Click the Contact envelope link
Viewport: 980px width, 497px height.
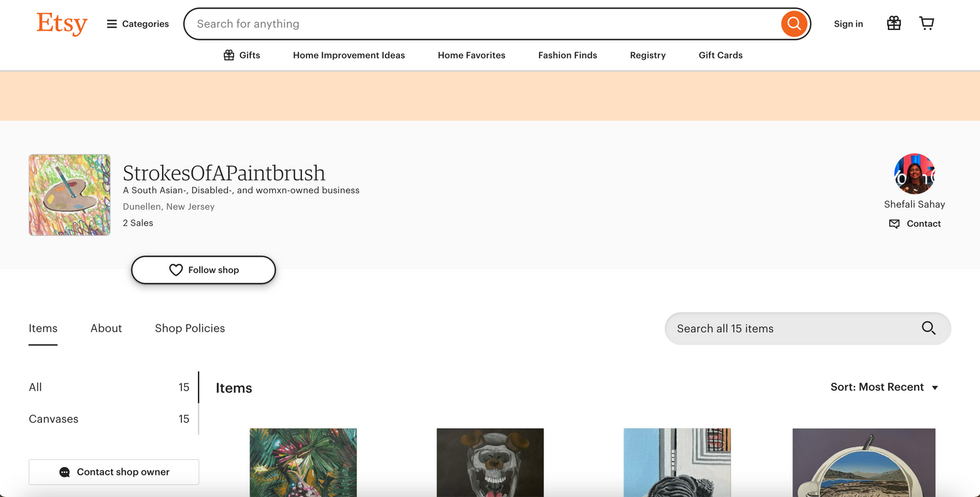coord(915,223)
